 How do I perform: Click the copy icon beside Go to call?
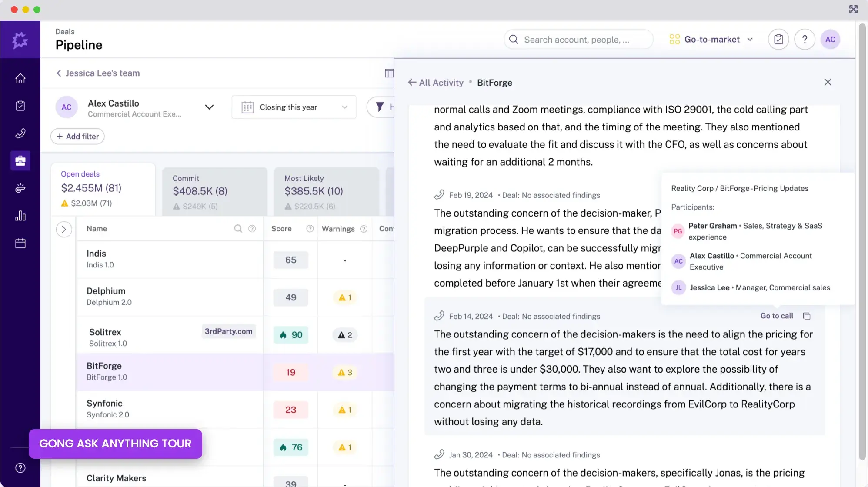(807, 316)
